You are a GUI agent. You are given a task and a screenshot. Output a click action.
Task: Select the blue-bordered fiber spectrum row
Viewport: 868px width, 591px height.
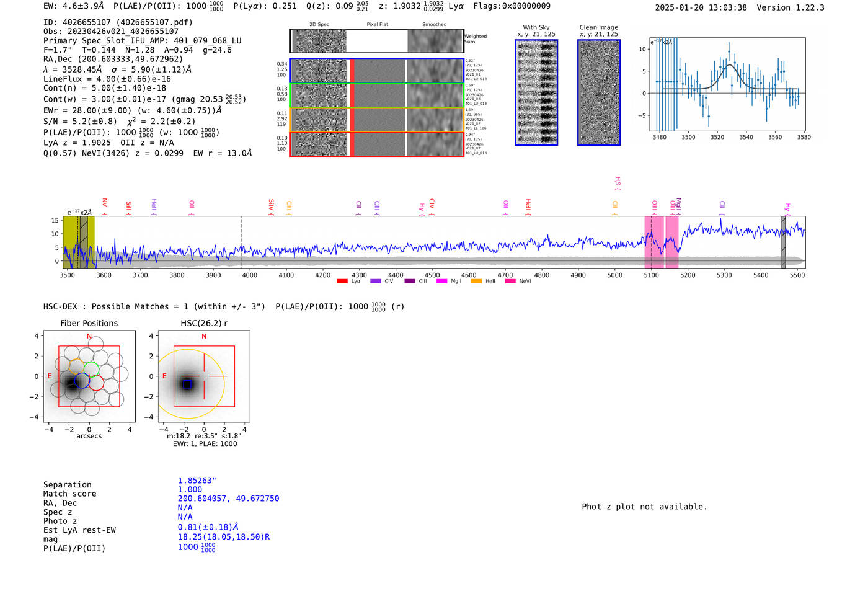[376, 71]
